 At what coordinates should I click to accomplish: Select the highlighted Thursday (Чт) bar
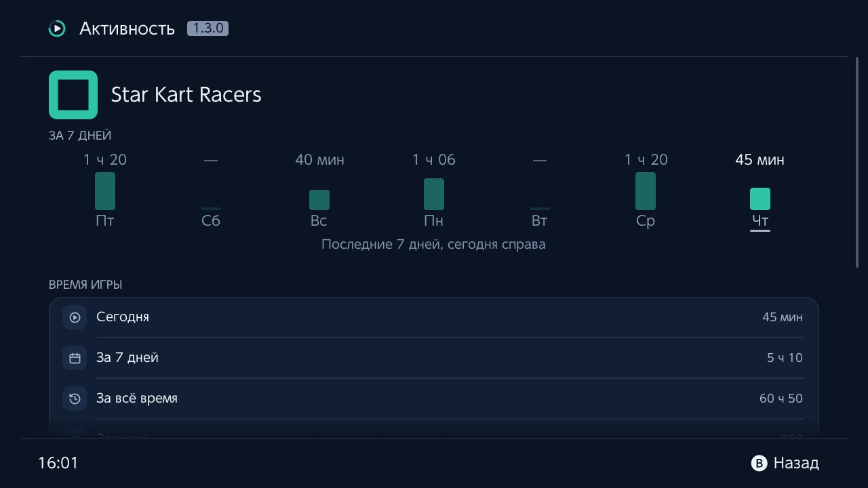(x=760, y=199)
